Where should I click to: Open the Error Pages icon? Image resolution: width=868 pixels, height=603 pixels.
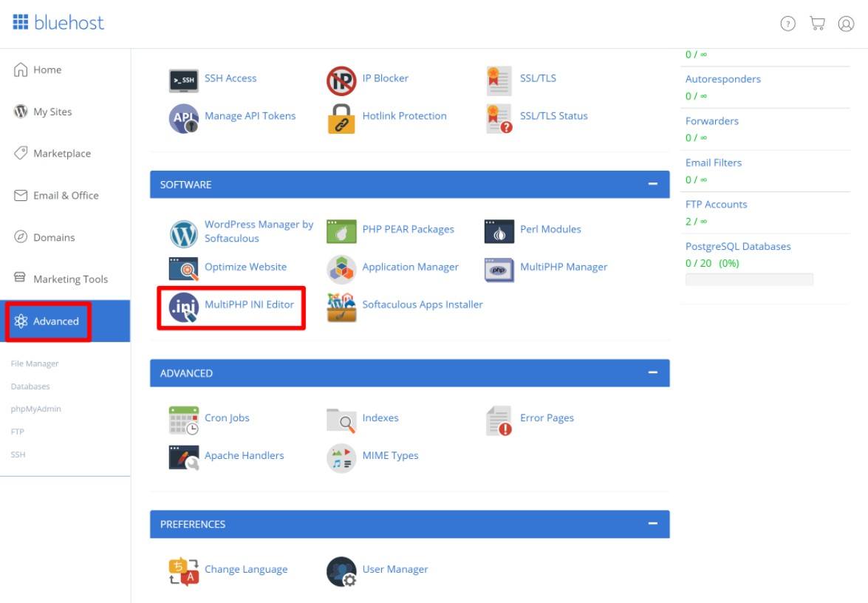(x=499, y=420)
